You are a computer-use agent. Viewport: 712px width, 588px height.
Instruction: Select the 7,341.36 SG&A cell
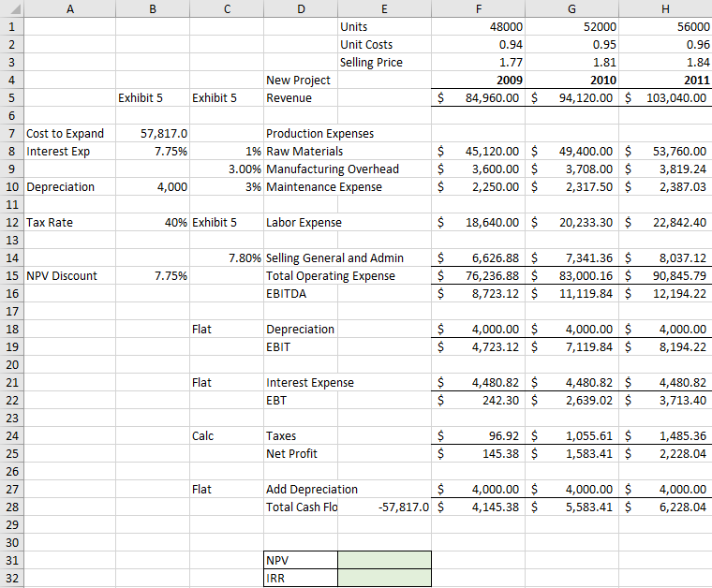[x=571, y=258]
